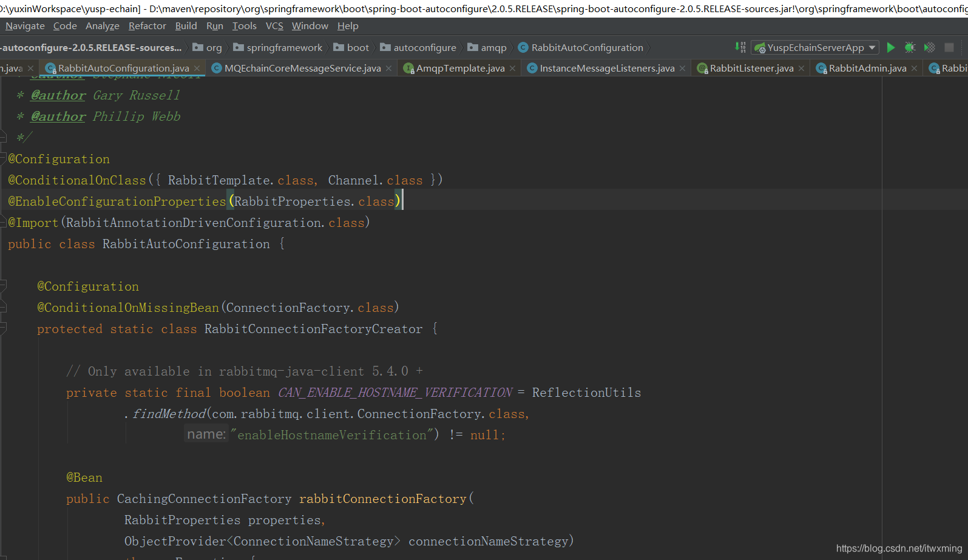
Task: Open the Build menu
Action: (186, 26)
